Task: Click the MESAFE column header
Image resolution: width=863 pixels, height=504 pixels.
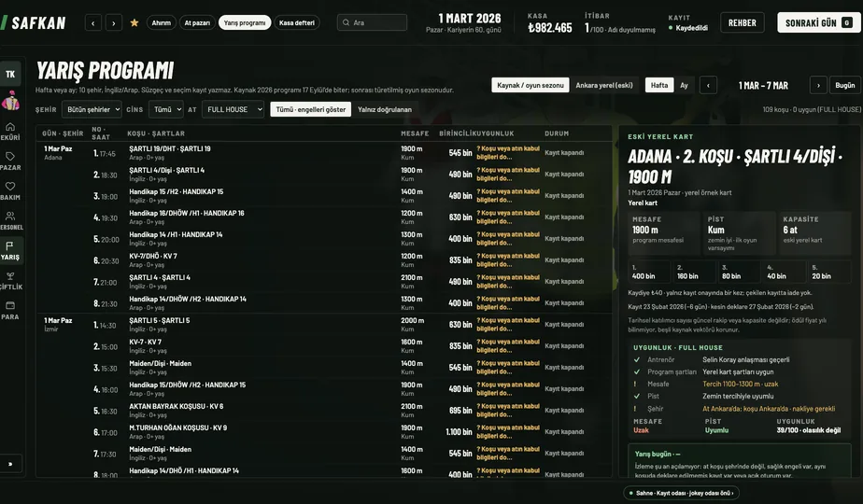Action: [x=415, y=133]
